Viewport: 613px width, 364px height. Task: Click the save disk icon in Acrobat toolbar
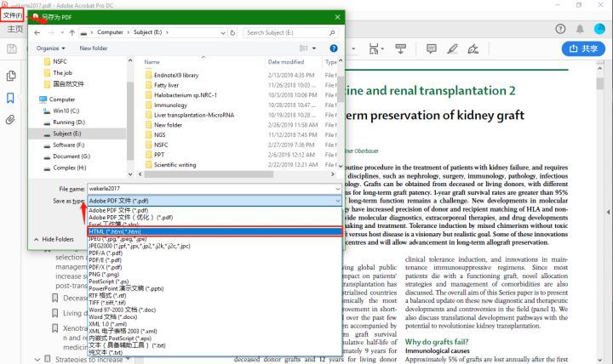[x=12, y=48]
